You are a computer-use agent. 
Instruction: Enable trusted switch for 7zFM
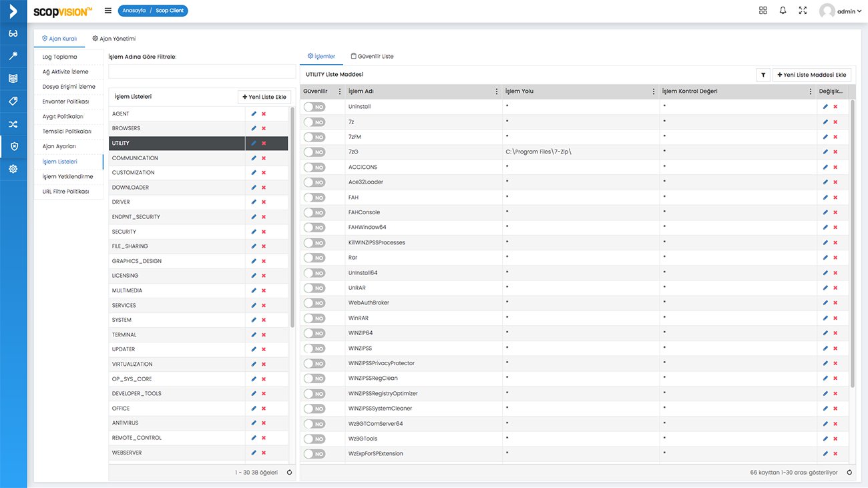pyautogui.click(x=314, y=137)
